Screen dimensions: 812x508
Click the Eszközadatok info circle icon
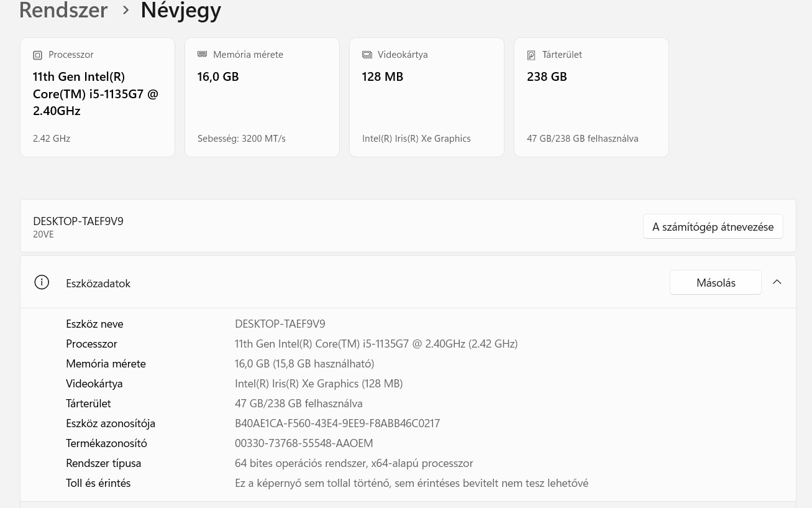click(x=42, y=282)
